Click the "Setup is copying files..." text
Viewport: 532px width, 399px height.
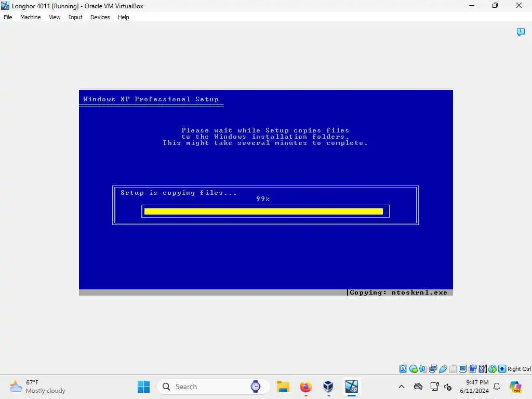pos(179,193)
